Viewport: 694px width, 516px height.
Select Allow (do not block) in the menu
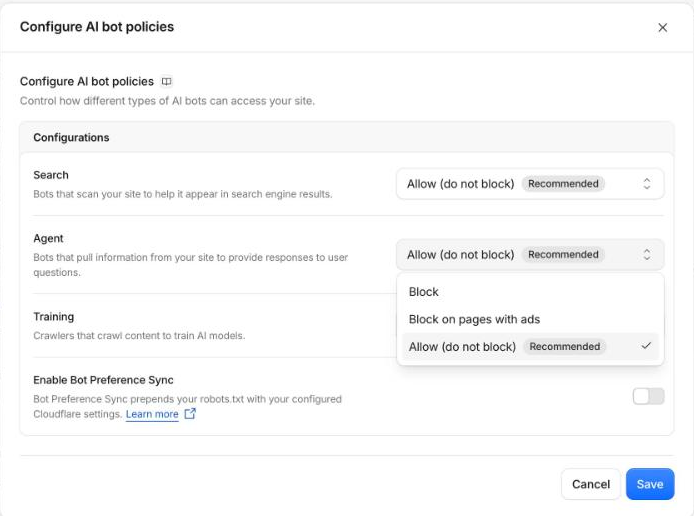pyautogui.click(x=530, y=347)
